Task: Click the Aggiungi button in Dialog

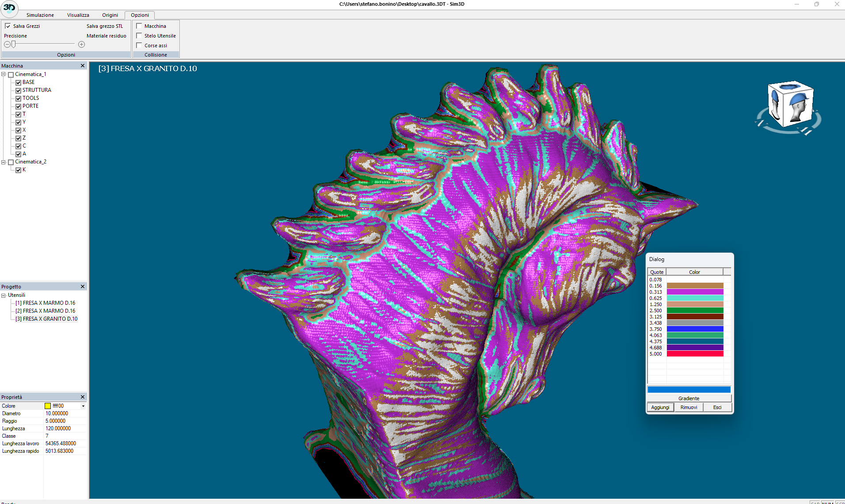Action: [x=660, y=407]
